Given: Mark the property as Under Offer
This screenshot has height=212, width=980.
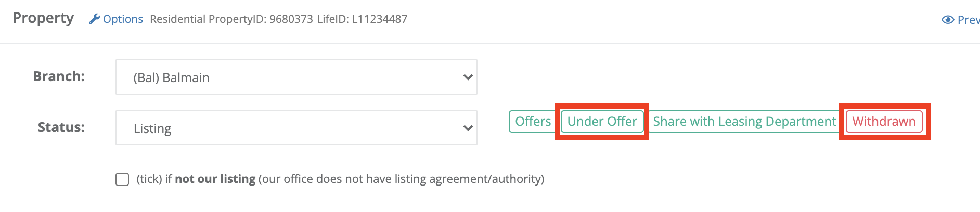Looking at the screenshot, I should [x=602, y=122].
